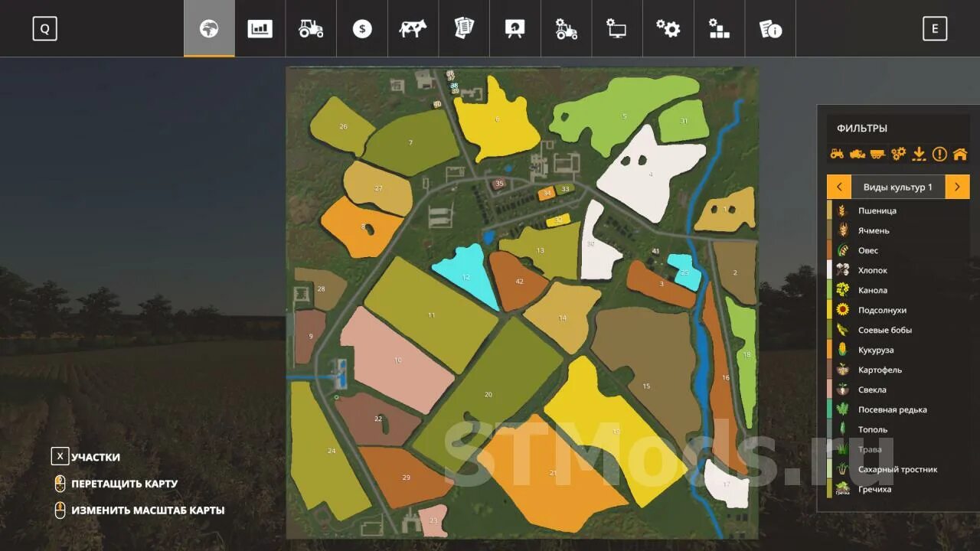Image resolution: width=980 pixels, height=551 pixels.
Task: Toggle the Ячмень crop filter
Action: tap(898, 230)
